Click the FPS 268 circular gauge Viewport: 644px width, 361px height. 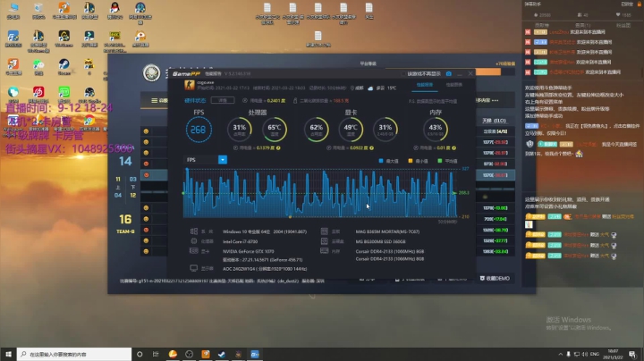coord(199,130)
